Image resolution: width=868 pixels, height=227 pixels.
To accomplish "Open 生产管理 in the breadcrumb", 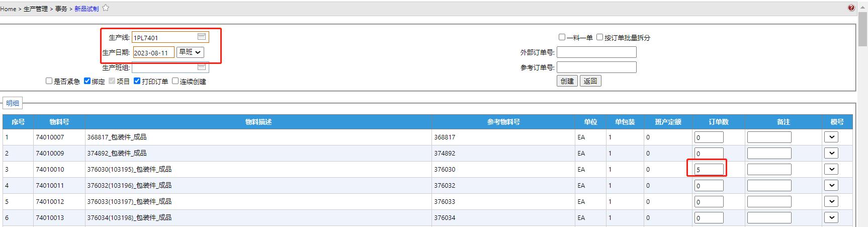I will pos(36,9).
